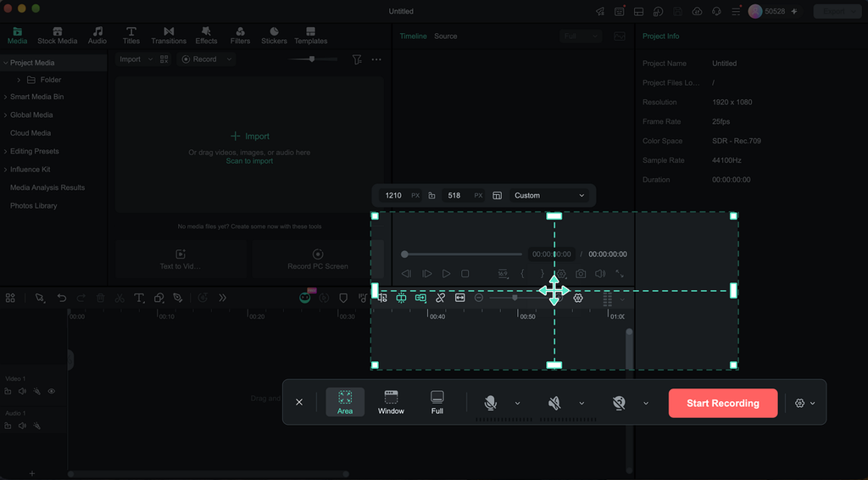This screenshot has width=868, height=480.
Task: Mute the Audio 1 track
Action: click(x=22, y=426)
